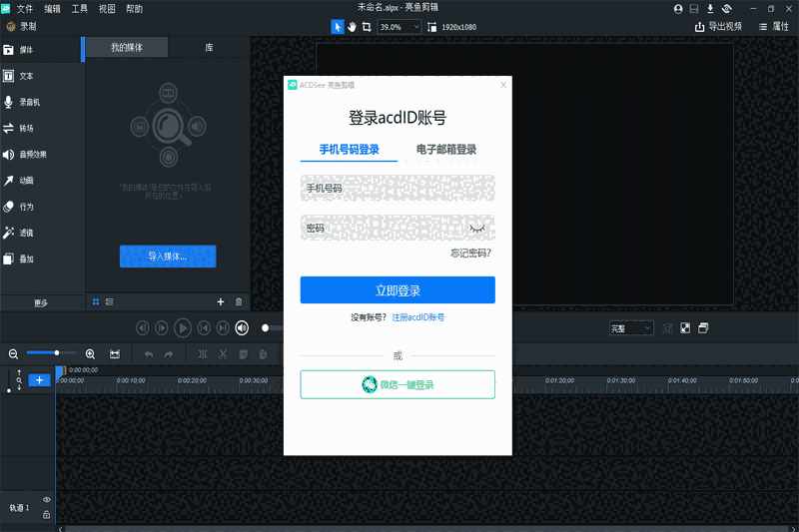Viewport: 799px width, 532px height.
Task: Click the 1920x1080 canvas size icon
Action: tap(431, 27)
